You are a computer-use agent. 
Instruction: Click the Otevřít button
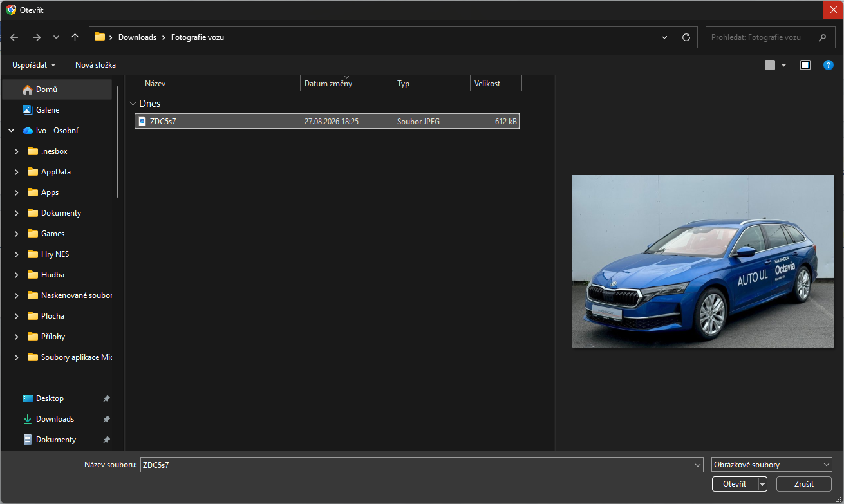click(735, 484)
